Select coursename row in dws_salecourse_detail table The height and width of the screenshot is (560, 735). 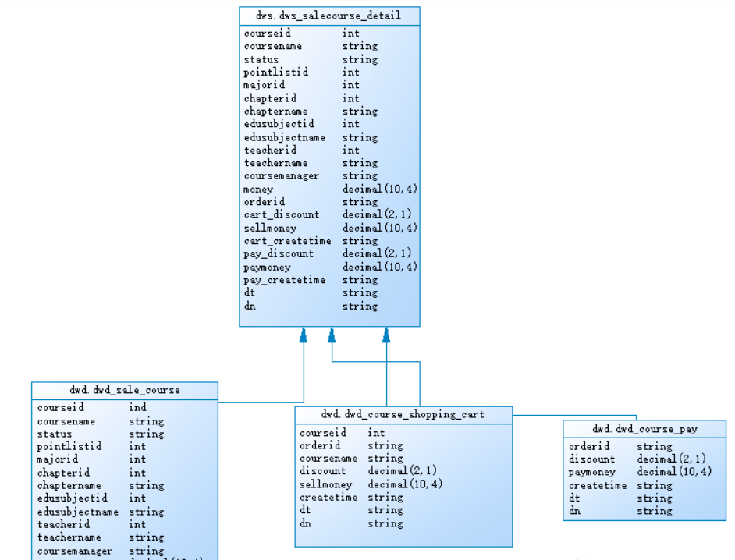[329, 46]
